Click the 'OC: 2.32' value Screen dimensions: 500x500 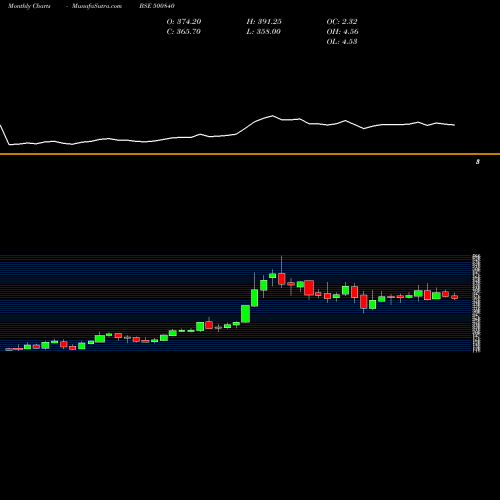click(x=342, y=22)
